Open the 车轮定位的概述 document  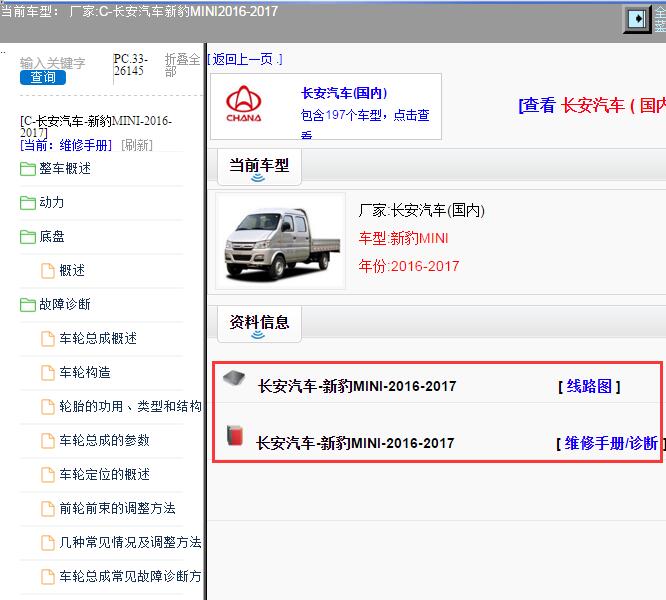tap(104, 474)
